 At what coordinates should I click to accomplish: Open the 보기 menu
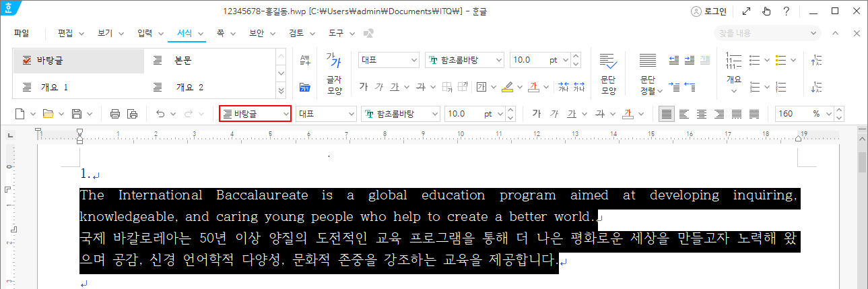coord(104,33)
